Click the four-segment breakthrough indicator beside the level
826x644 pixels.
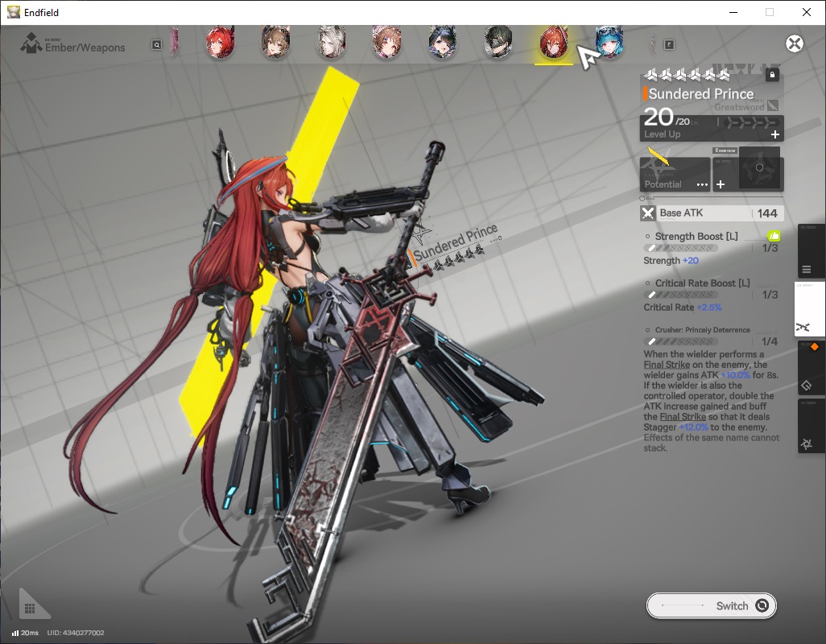pyautogui.click(x=750, y=122)
